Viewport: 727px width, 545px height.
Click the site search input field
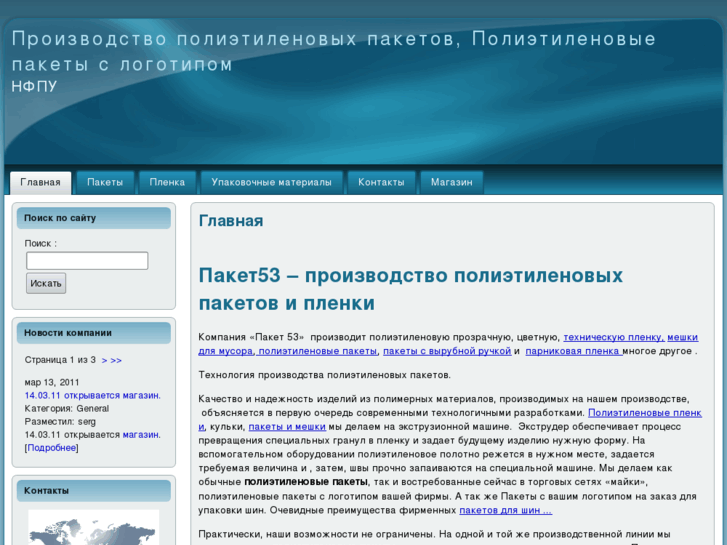(x=87, y=261)
